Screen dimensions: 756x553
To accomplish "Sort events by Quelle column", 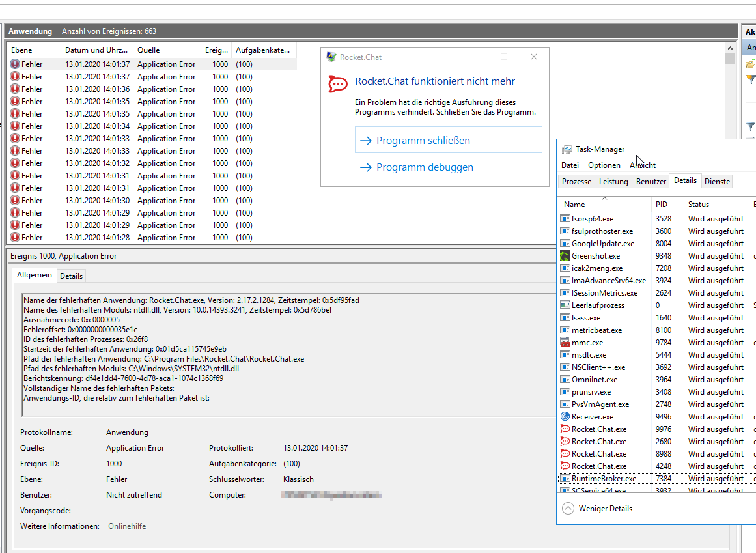I will coord(166,50).
